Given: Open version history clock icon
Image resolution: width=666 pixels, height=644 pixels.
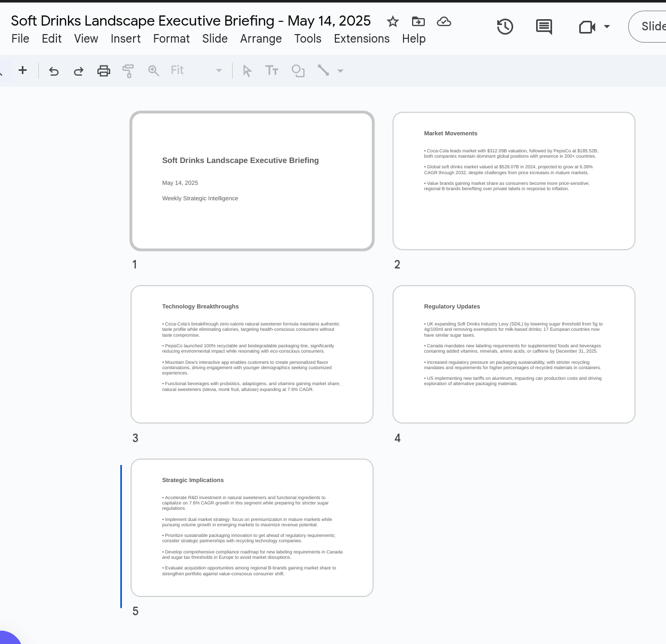Looking at the screenshot, I should coord(505,27).
